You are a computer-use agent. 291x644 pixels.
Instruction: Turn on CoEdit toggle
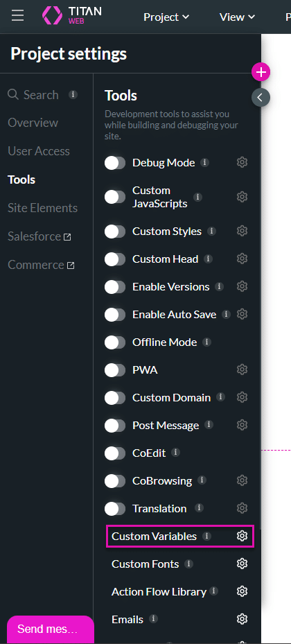pyautogui.click(x=115, y=453)
